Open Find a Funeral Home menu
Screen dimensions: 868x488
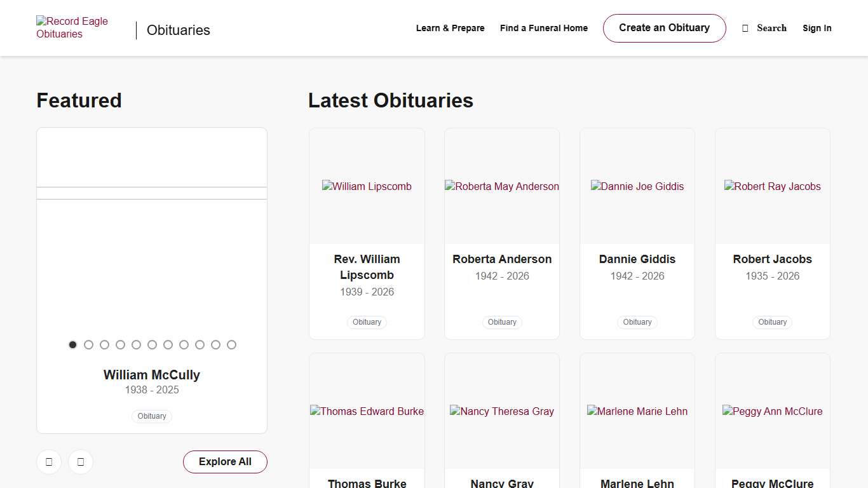coord(543,28)
